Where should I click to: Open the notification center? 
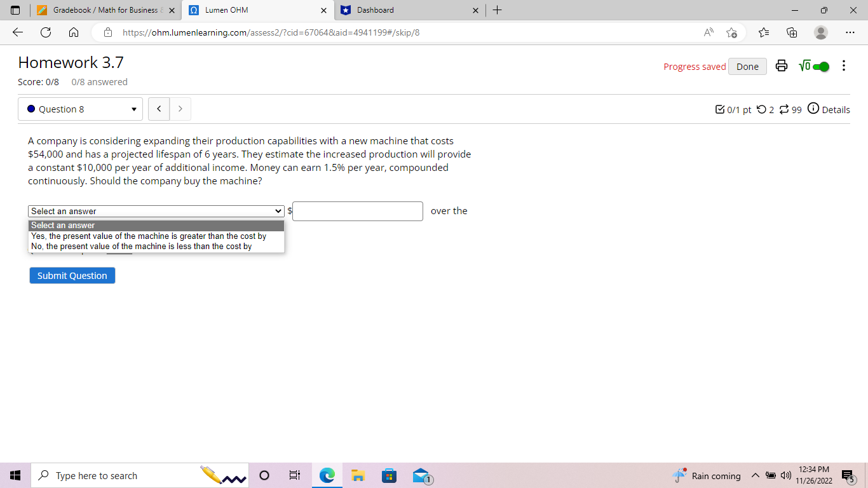[x=847, y=475]
